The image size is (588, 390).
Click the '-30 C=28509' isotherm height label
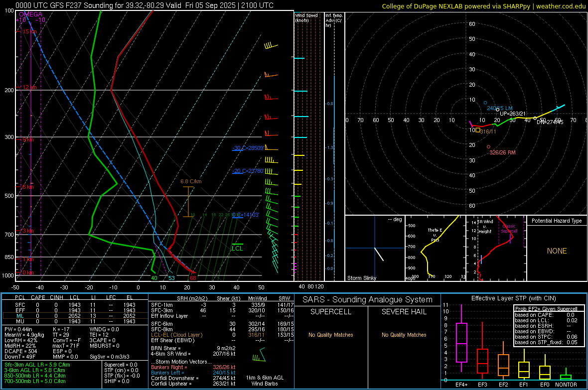click(x=248, y=148)
